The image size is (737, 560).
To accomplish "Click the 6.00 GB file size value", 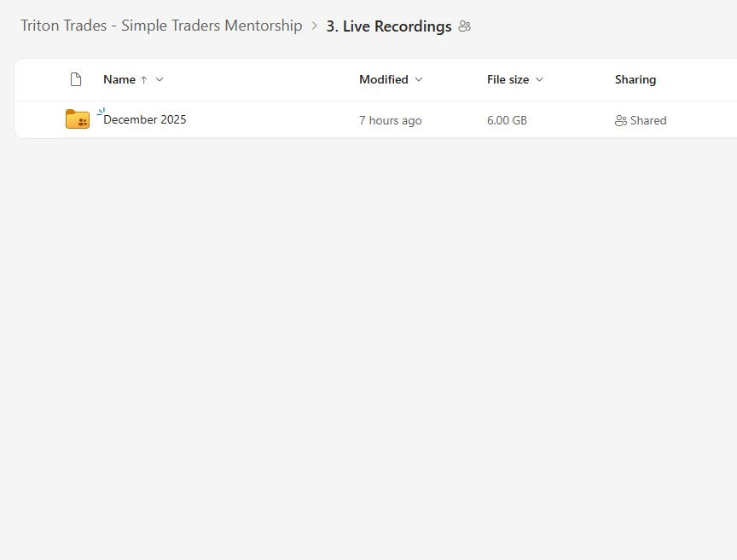I will [507, 120].
